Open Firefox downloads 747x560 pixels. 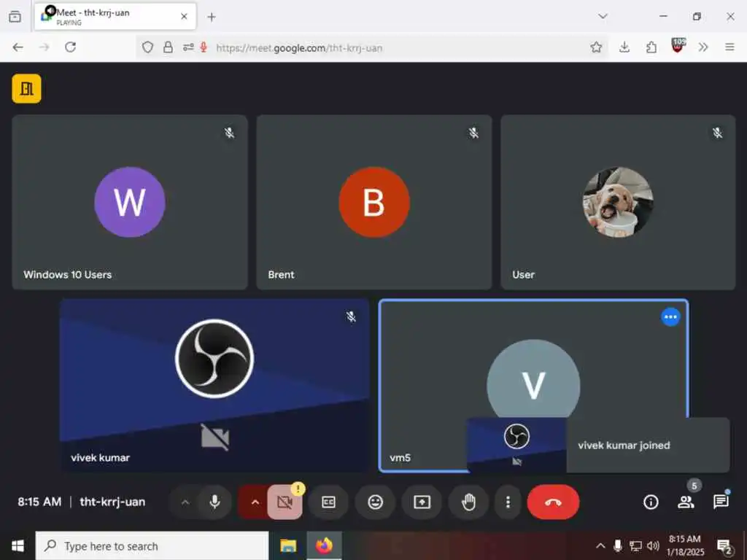pyautogui.click(x=624, y=47)
